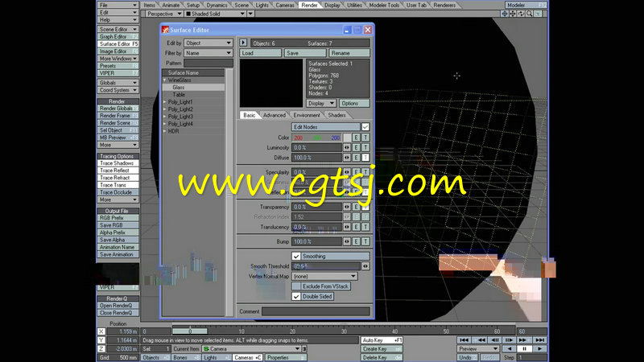Viewport: 644px width, 362px height.
Task: Open the Filter by Name dropdown
Action: (x=208, y=53)
